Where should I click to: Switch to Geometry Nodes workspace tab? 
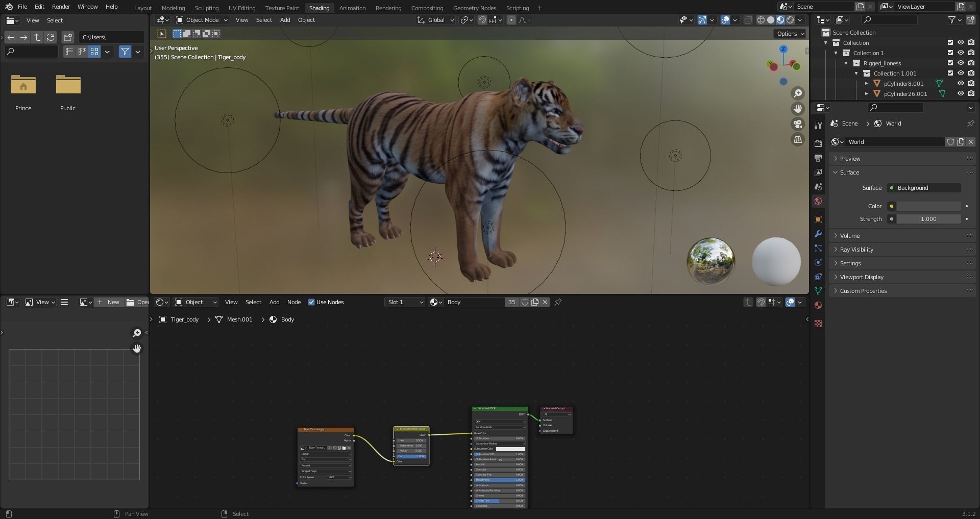coord(475,8)
